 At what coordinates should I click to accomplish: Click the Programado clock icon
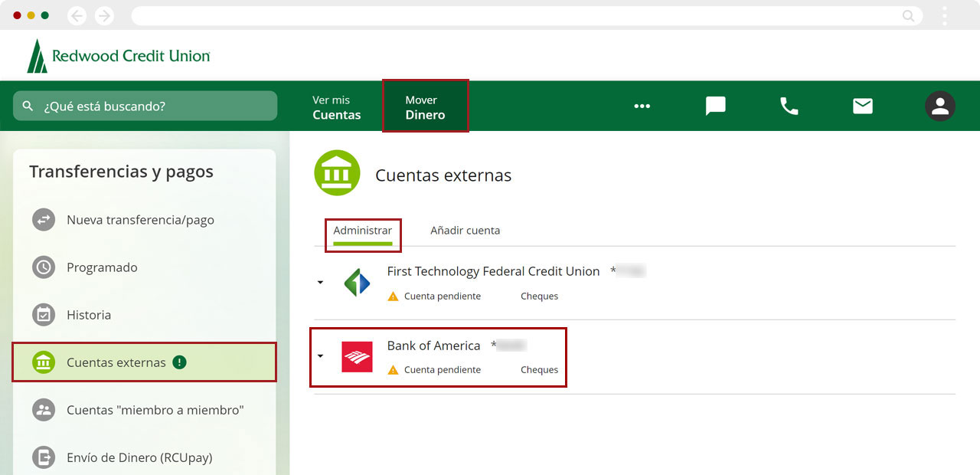tap(44, 267)
